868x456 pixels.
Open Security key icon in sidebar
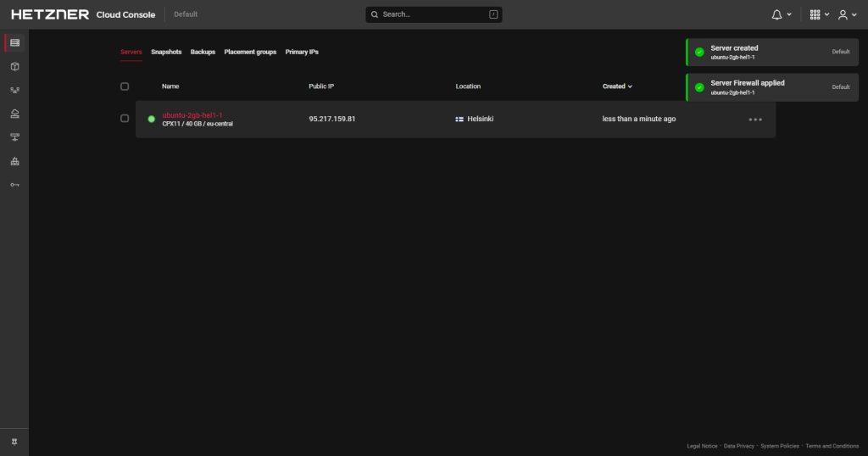14,185
